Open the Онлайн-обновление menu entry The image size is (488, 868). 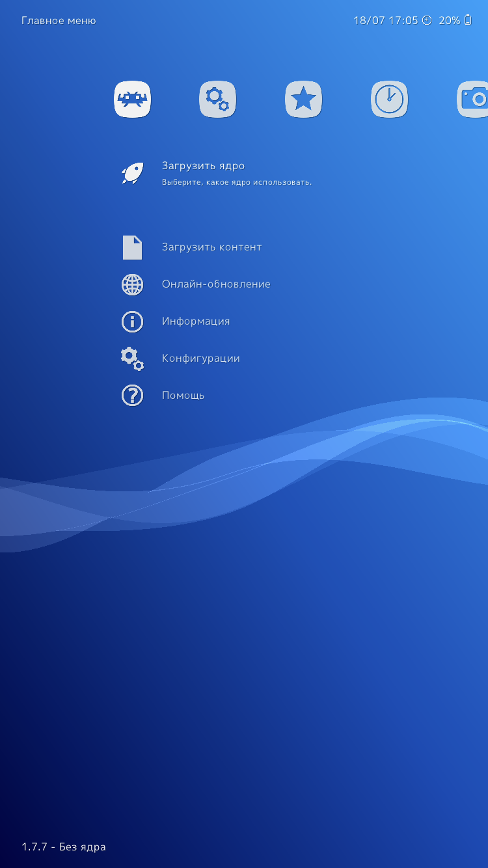(x=216, y=284)
